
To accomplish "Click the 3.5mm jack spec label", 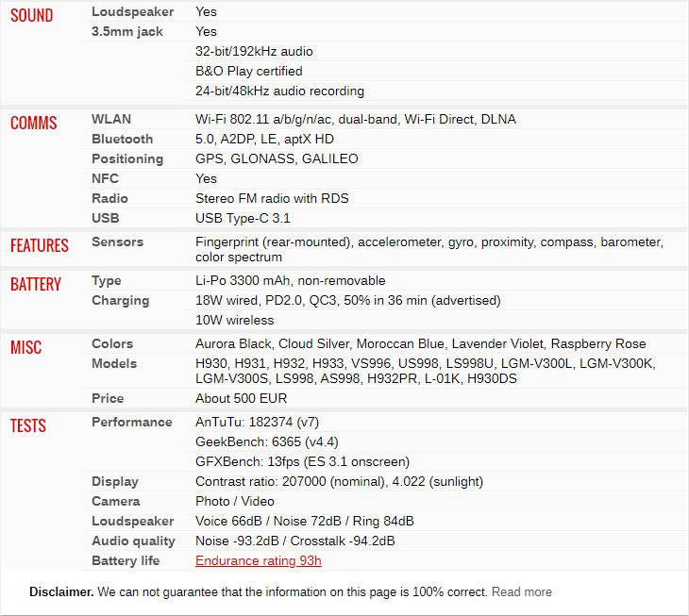I will click(x=126, y=32).
